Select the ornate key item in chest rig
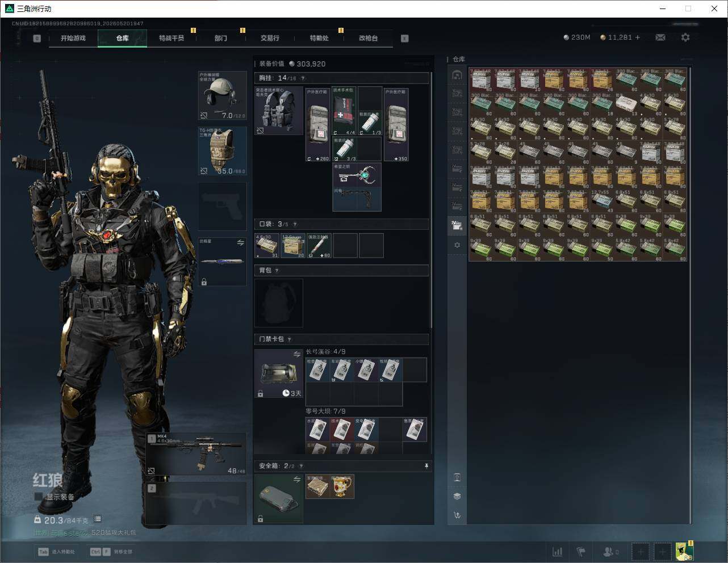This screenshot has width=728, height=563. click(x=357, y=175)
